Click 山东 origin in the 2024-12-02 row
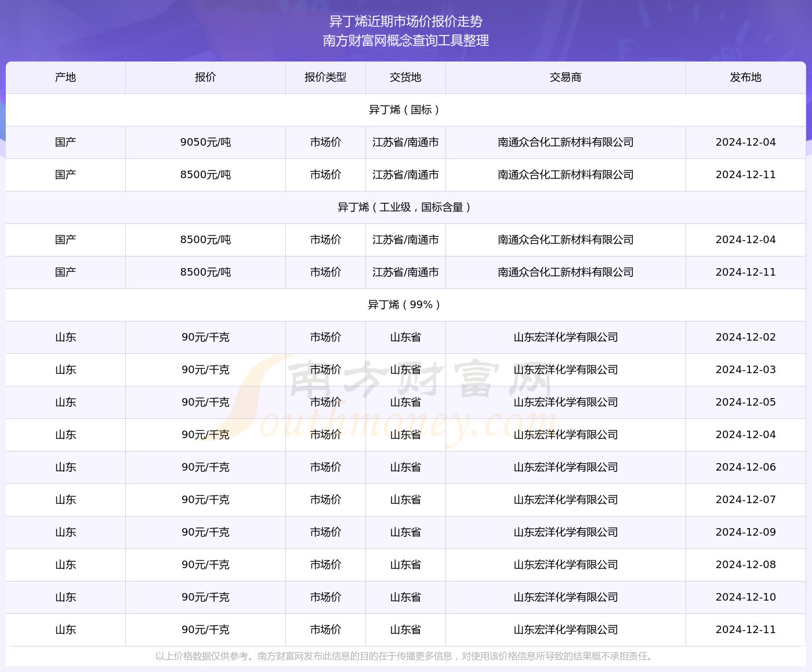 point(66,337)
